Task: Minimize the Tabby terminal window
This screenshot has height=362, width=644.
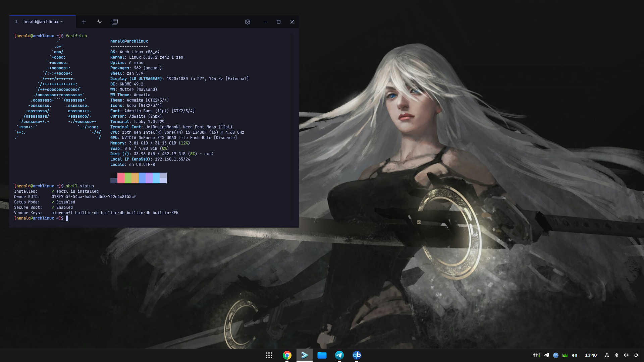Action: [265, 22]
